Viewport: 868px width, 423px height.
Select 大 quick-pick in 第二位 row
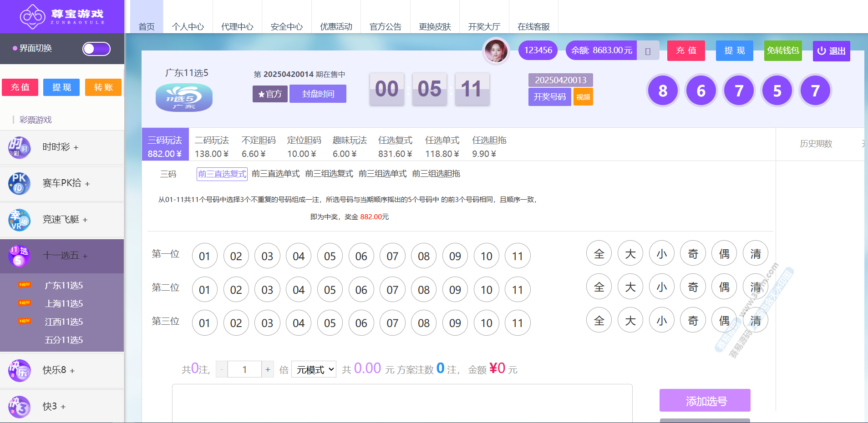point(630,287)
